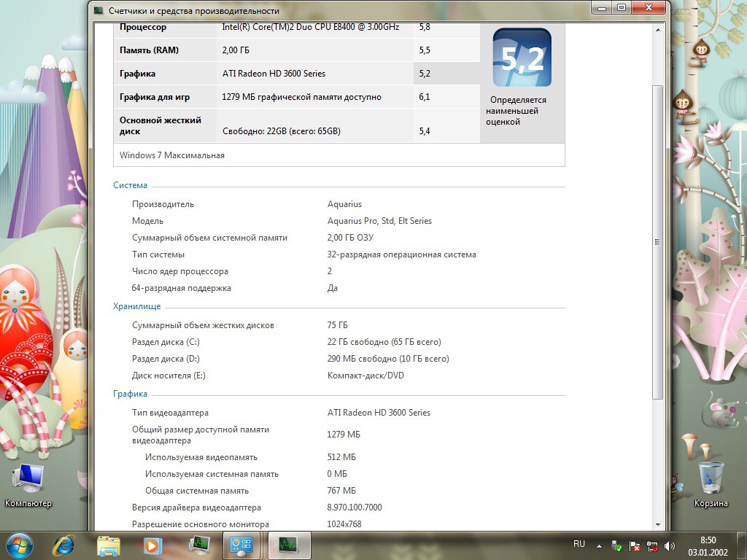Viewport: 747px width, 560px height.
Task: Show hidden tray icons arrow
Action: click(600, 546)
